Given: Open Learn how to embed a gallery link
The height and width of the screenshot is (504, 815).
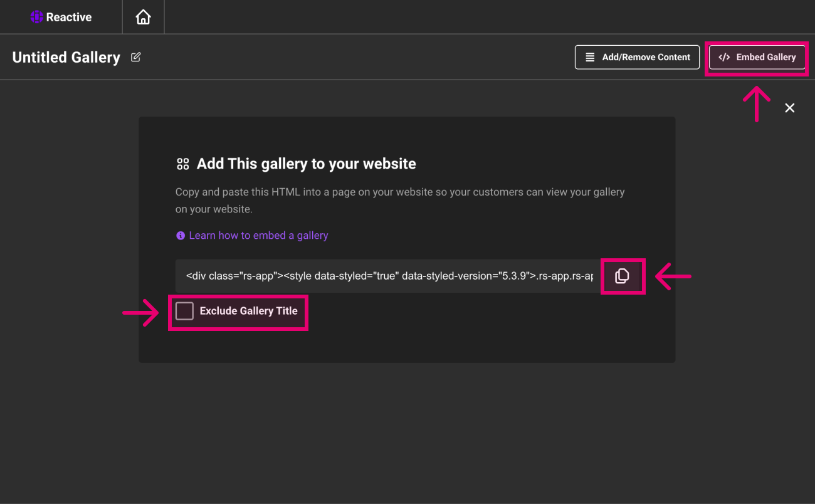Looking at the screenshot, I should (258, 235).
